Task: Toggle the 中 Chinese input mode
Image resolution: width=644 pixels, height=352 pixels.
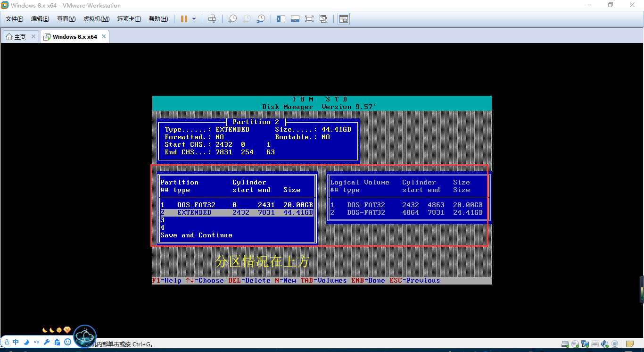Action: coord(16,342)
